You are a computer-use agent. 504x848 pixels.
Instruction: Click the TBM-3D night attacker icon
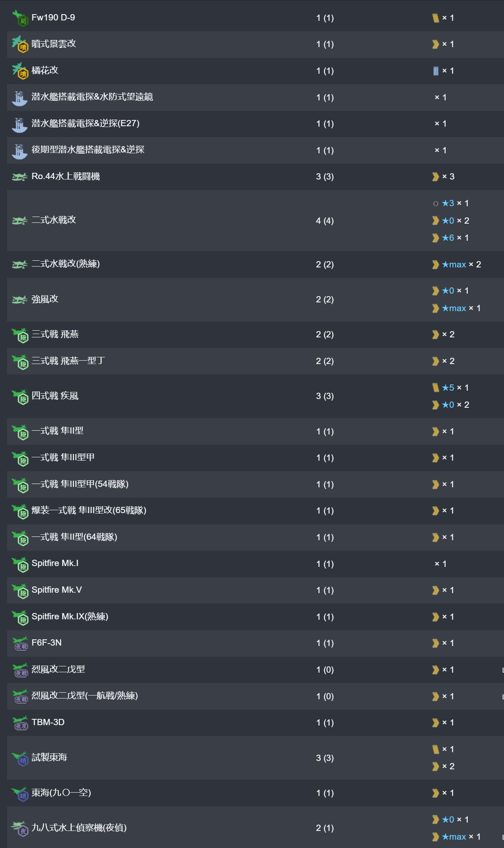(x=20, y=723)
